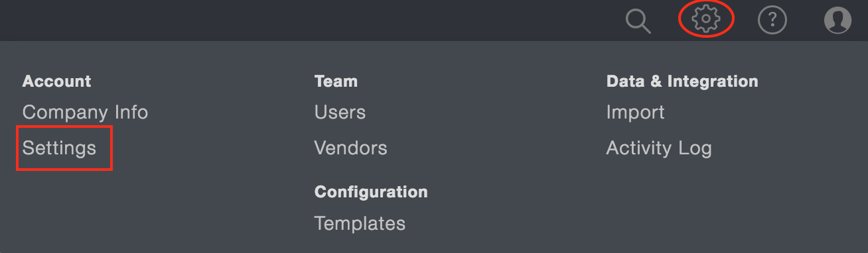Open the search magnifier icon
The height and width of the screenshot is (253, 868).
tap(638, 21)
